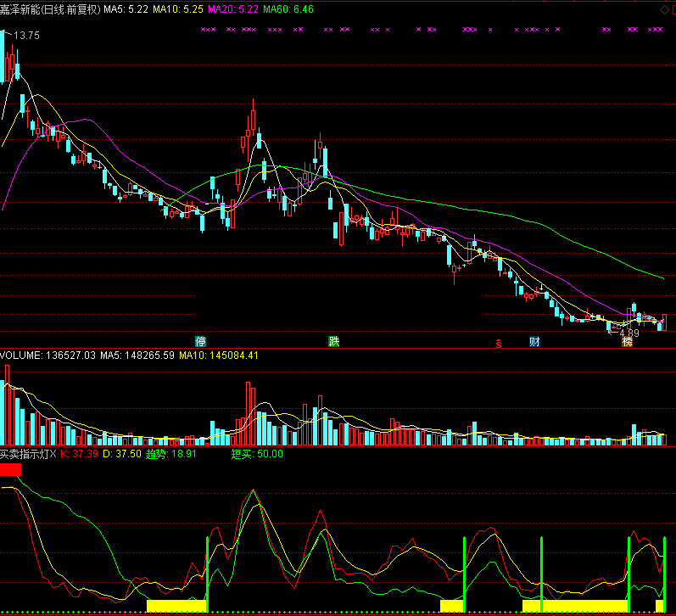Viewport: 676px width, 616px height.
Task: Click the 4.89 low price marker
Action: 629,333
